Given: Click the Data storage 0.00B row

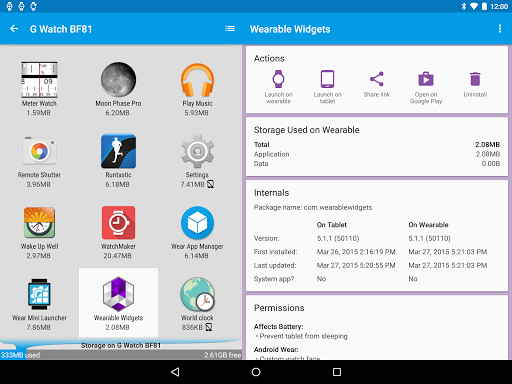Looking at the screenshot, I should (x=377, y=164).
